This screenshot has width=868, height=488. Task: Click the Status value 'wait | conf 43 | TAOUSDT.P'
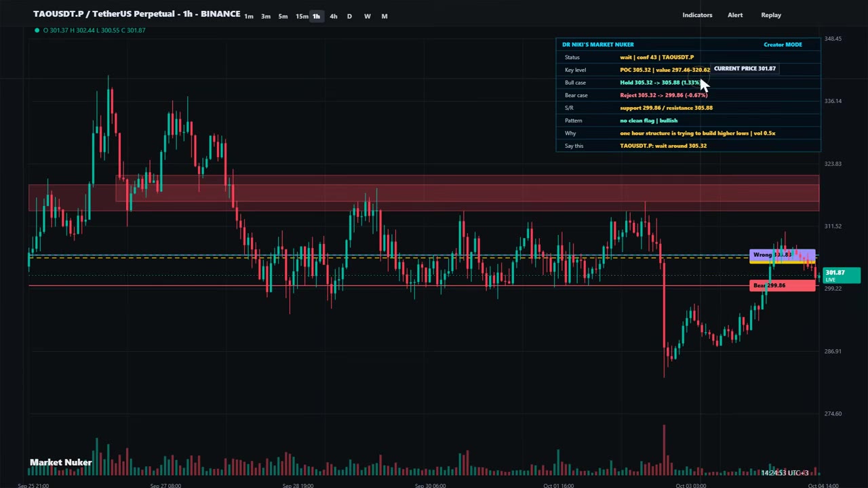656,58
